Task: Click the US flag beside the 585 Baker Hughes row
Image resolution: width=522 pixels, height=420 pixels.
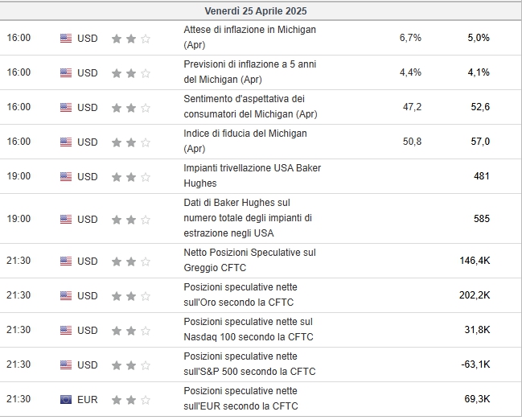Action: (x=66, y=219)
